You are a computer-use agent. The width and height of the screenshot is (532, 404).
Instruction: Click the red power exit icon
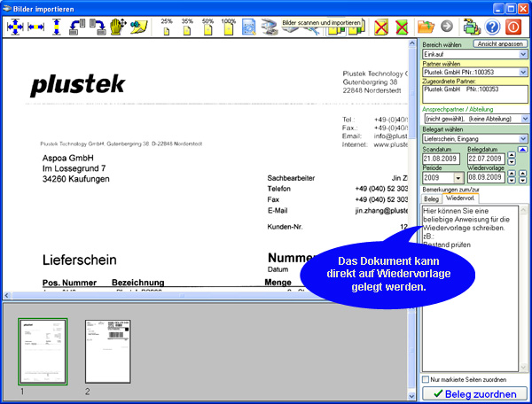[513, 27]
